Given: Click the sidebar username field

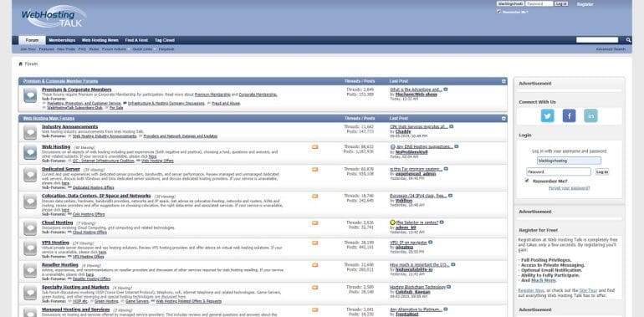Looking at the screenshot, I should tap(569, 161).
